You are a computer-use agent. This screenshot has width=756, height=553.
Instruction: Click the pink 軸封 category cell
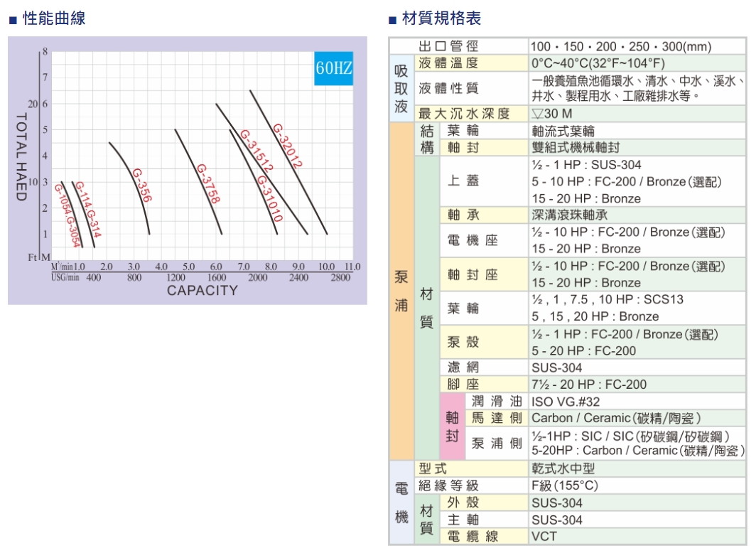click(x=452, y=425)
